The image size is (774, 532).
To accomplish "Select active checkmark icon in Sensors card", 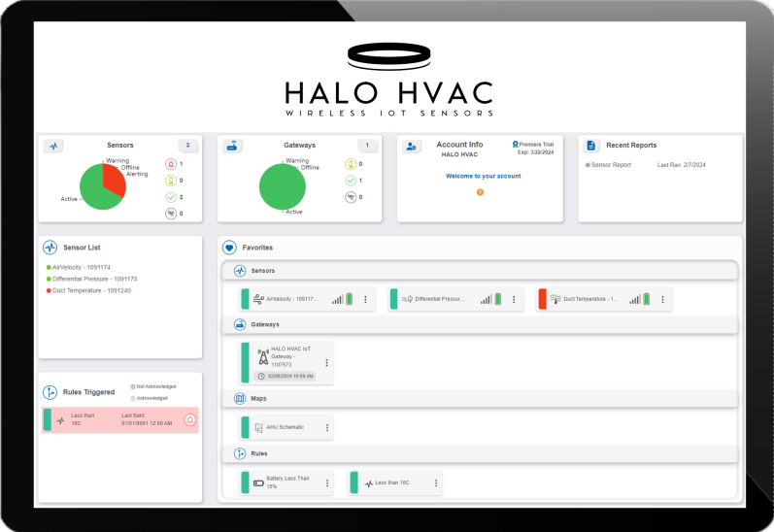I will (171, 197).
